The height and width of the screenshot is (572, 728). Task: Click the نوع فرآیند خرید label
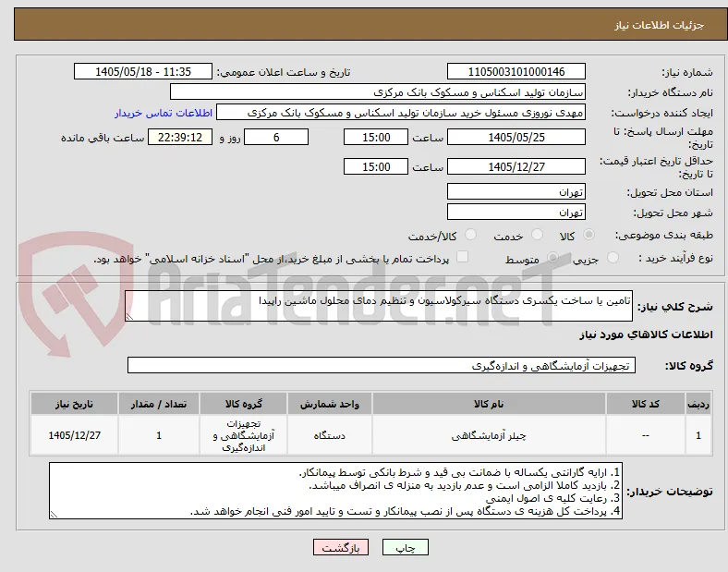point(675,258)
